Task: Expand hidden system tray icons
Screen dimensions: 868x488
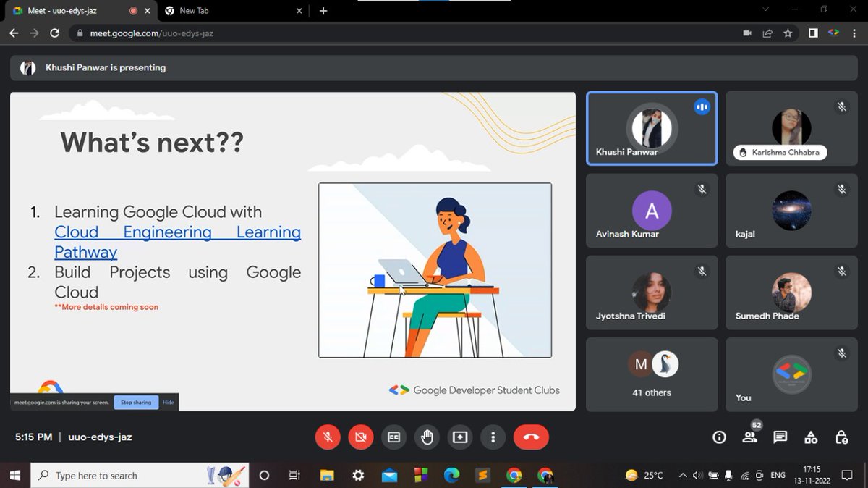Action: (682, 475)
